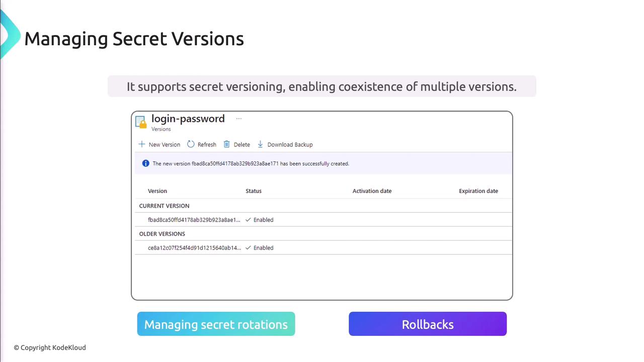This screenshot has height=362, width=644.
Task: Sort by the Version column header
Action: (157, 191)
